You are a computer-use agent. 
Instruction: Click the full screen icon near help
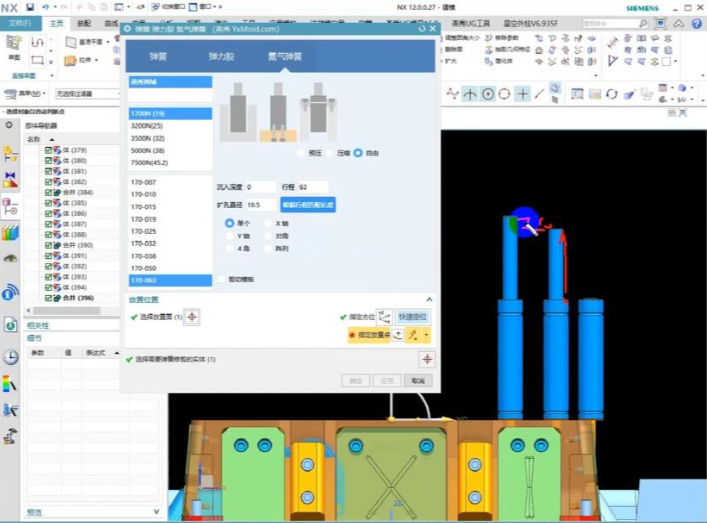click(x=660, y=23)
